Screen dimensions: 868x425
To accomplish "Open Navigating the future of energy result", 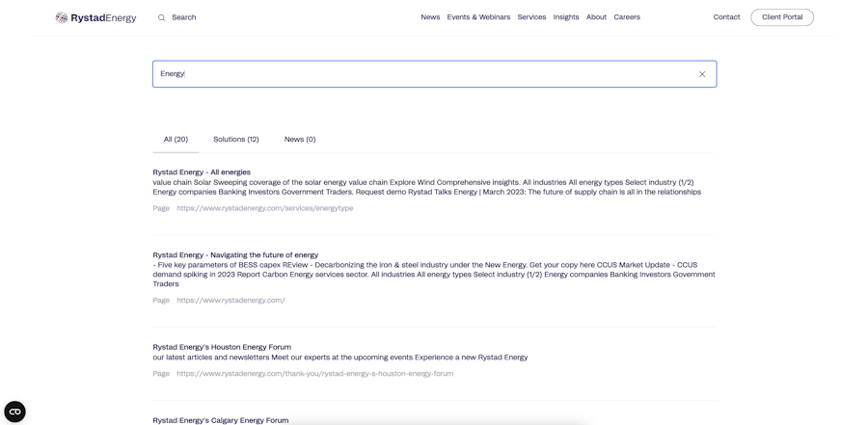I will [235, 255].
